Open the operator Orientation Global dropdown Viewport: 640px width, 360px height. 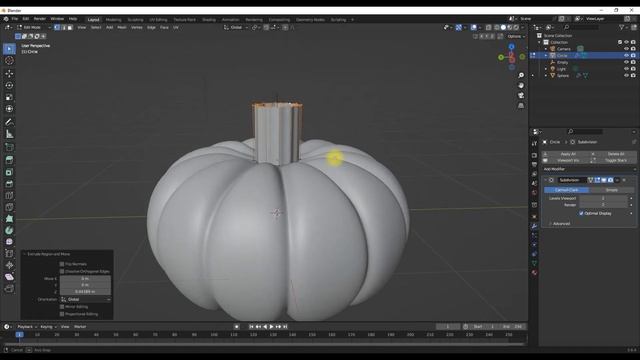(x=85, y=299)
